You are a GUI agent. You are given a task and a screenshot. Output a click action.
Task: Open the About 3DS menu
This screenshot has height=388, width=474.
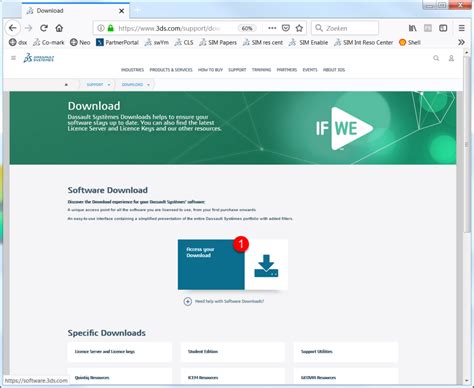pyautogui.click(x=334, y=70)
